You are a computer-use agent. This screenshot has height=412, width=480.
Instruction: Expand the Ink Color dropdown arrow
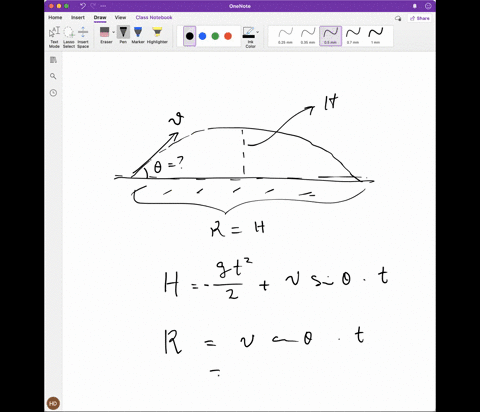point(258,33)
